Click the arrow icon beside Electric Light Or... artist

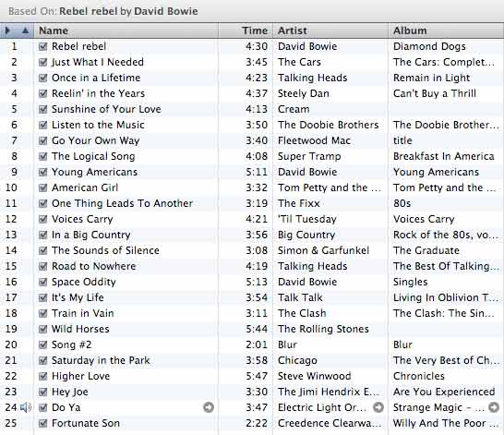tap(378, 407)
